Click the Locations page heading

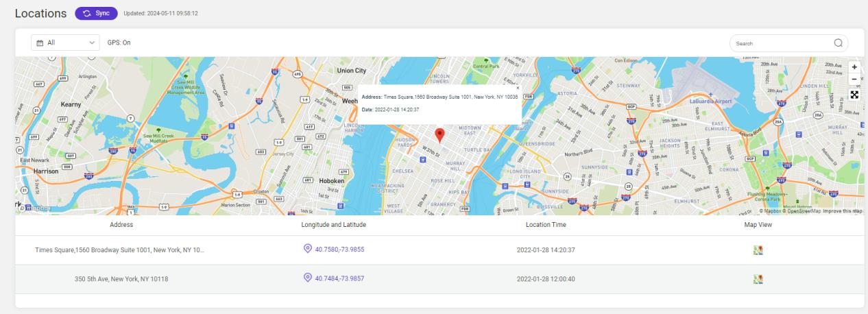[40, 13]
